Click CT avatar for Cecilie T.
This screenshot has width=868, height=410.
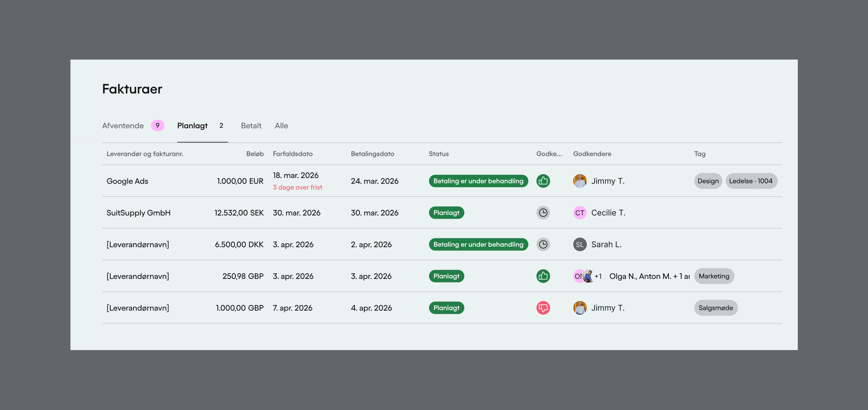tap(580, 213)
